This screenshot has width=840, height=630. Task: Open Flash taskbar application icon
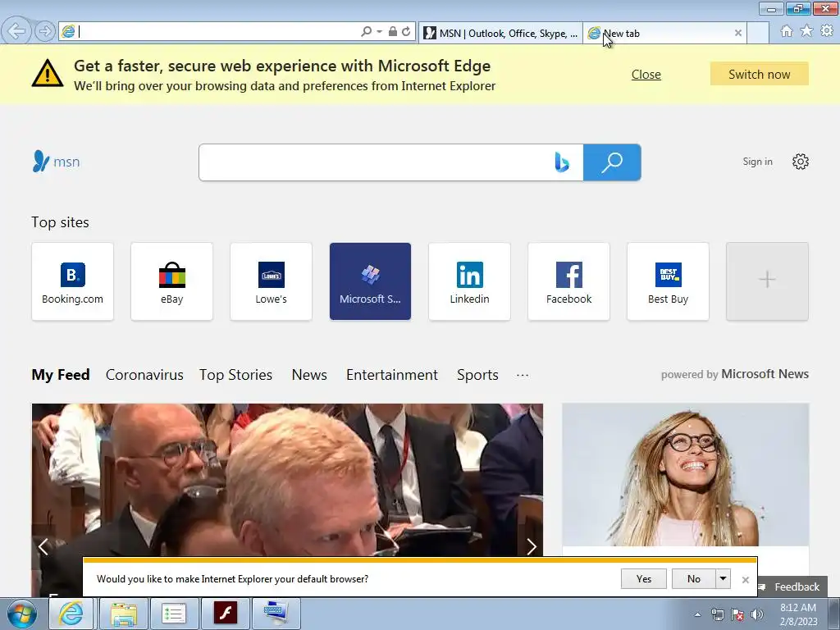[x=226, y=614]
